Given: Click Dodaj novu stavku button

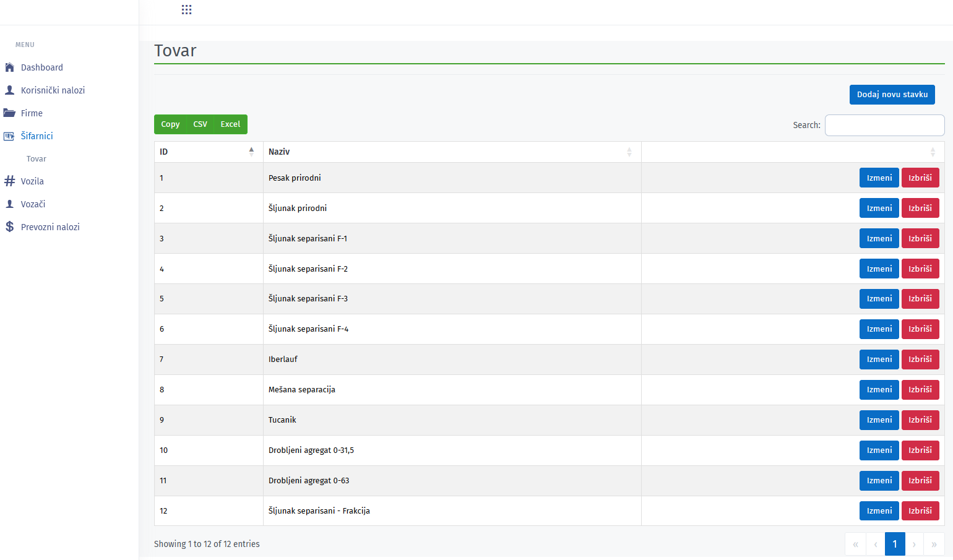Looking at the screenshot, I should tap(892, 95).
